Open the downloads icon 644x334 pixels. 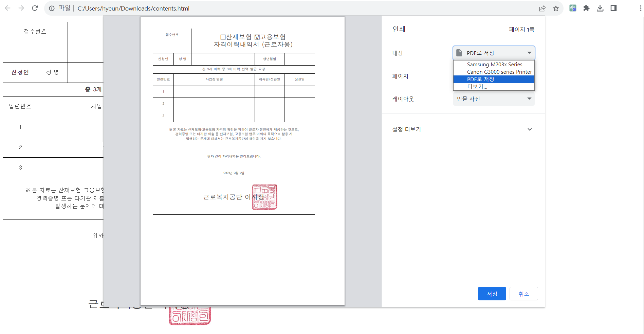coord(600,8)
